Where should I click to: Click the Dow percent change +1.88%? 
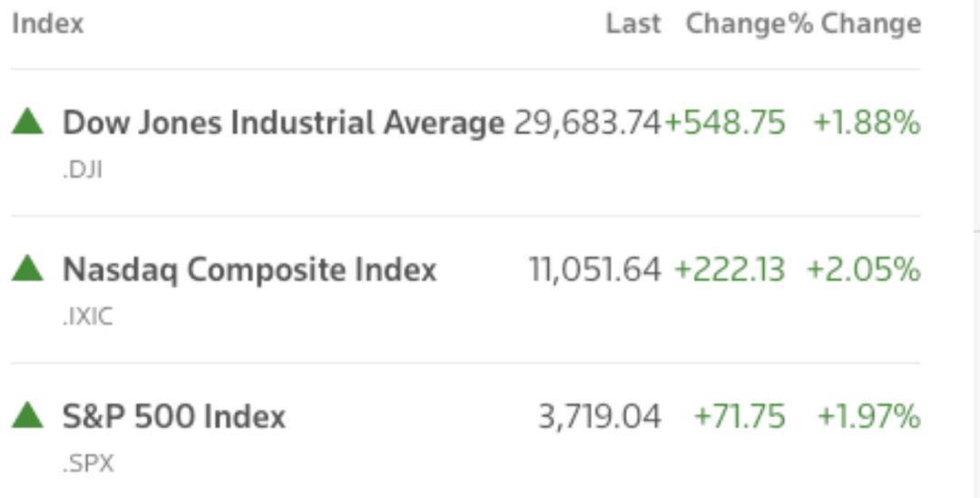click(x=867, y=122)
